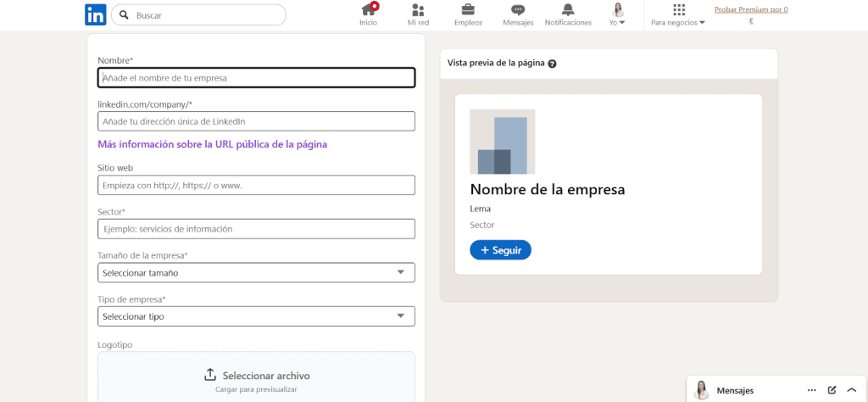
Task: Expand the Para negocios menu
Action: click(x=678, y=14)
